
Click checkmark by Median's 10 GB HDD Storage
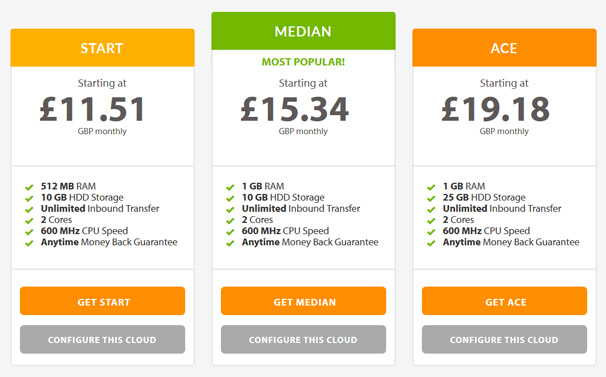point(230,198)
